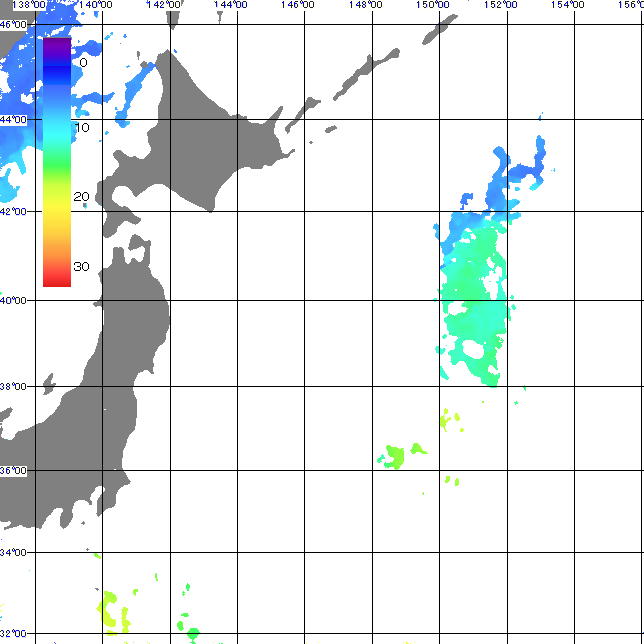Click the 44°00 latitude label
Viewport: 644px width, 644px height.
pyautogui.click(x=13, y=119)
